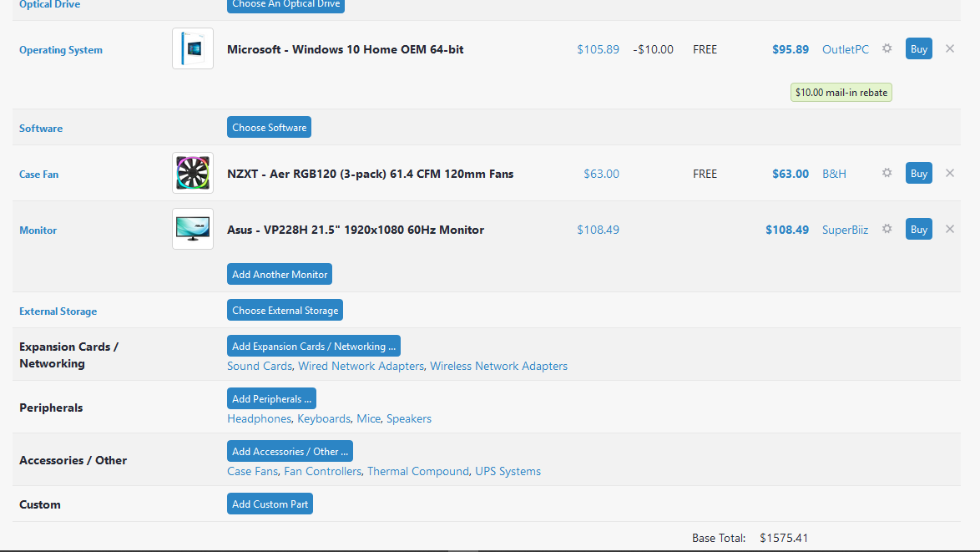Click the NZXT Aer RGB120 fan thumbnail
Image resolution: width=980 pixels, height=552 pixels.
[x=193, y=173]
